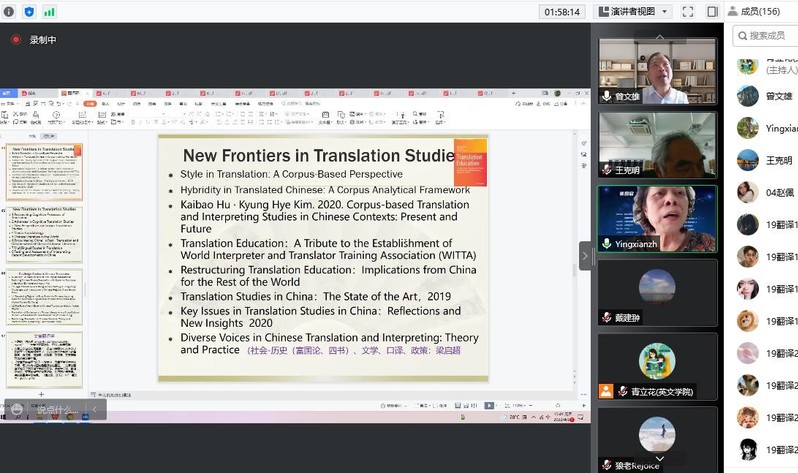Image resolution: width=798 pixels, height=473 pixels.
Task: Toggle microphone icon on 曾文雄 tile
Action: tap(606, 96)
